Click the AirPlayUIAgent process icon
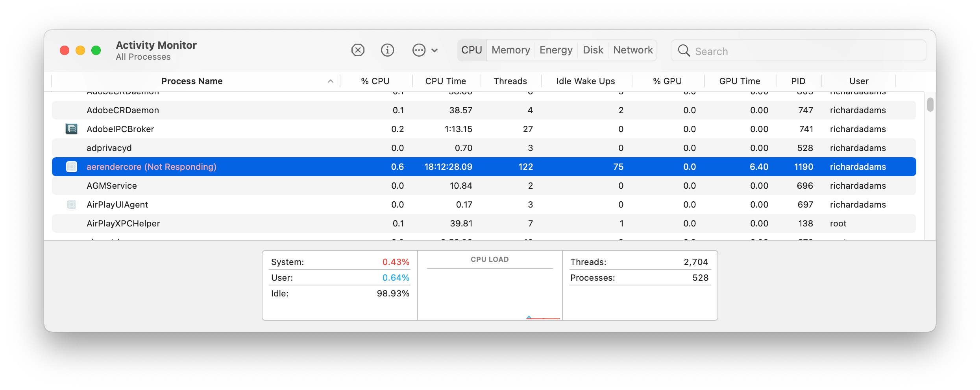The image size is (980, 390). (x=71, y=204)
